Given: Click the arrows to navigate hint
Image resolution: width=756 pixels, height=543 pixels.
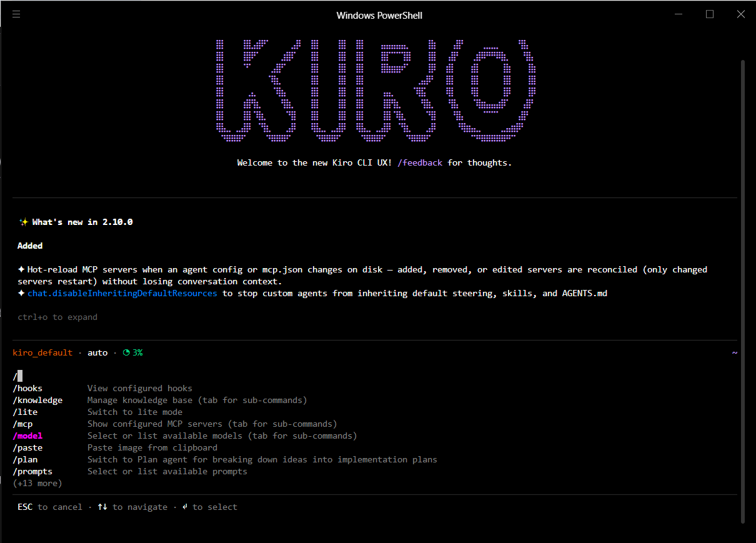Looking at the screenshot, I should [132, 507].
